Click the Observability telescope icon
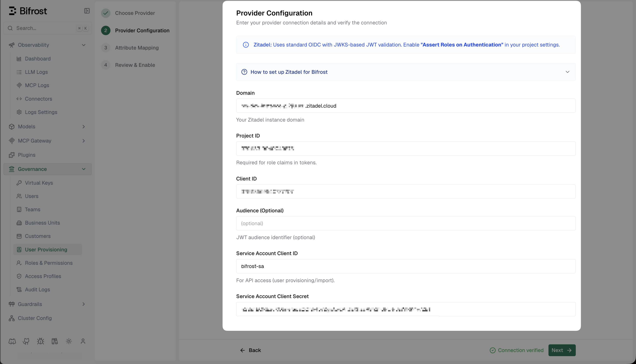The image size is (636, 364). [x=12, y=45]
